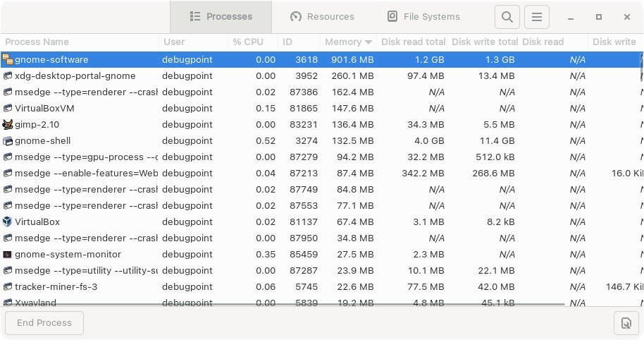This screenshot has height=340, width=644.
Task: Select the tracker-miner-fs-3 process row
Action: coord(321,287)
